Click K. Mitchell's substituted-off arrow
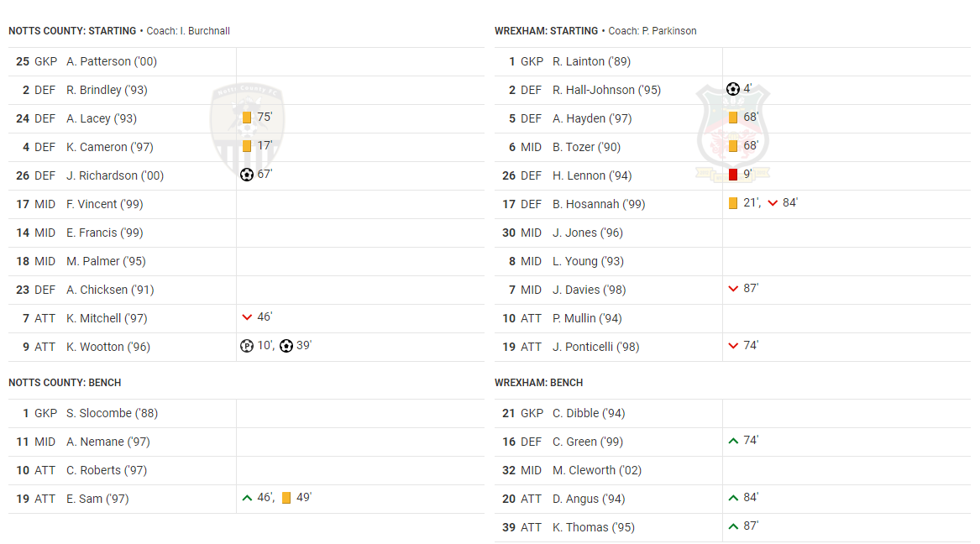Screen dimensions: 980x544 click(247, 317)
